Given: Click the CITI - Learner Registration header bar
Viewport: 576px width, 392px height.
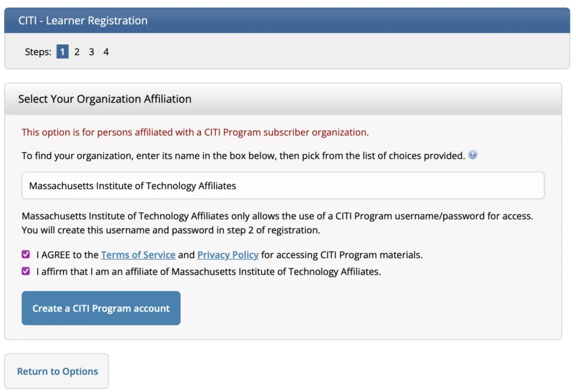Looking at the screenshot, I should (287, 21).
